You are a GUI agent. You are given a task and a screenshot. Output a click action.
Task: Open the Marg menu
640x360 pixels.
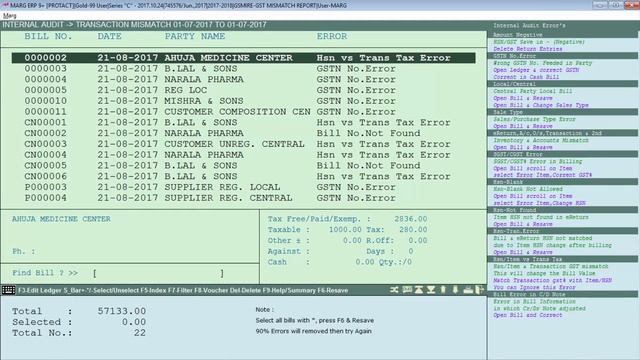[x=9, y=16]
